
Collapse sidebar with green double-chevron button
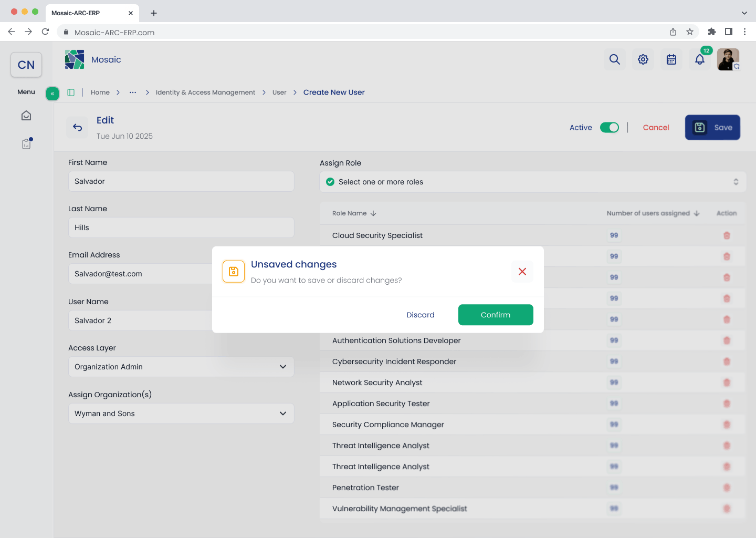52,94
